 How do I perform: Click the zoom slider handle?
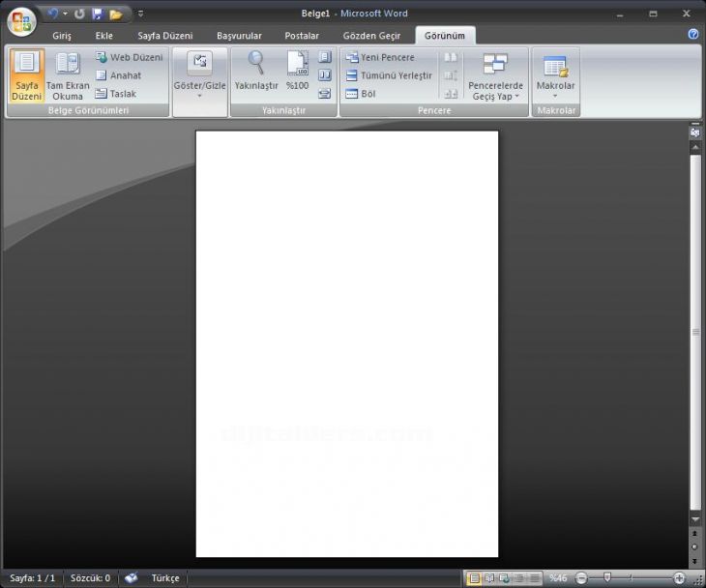(x=607, y=577)
